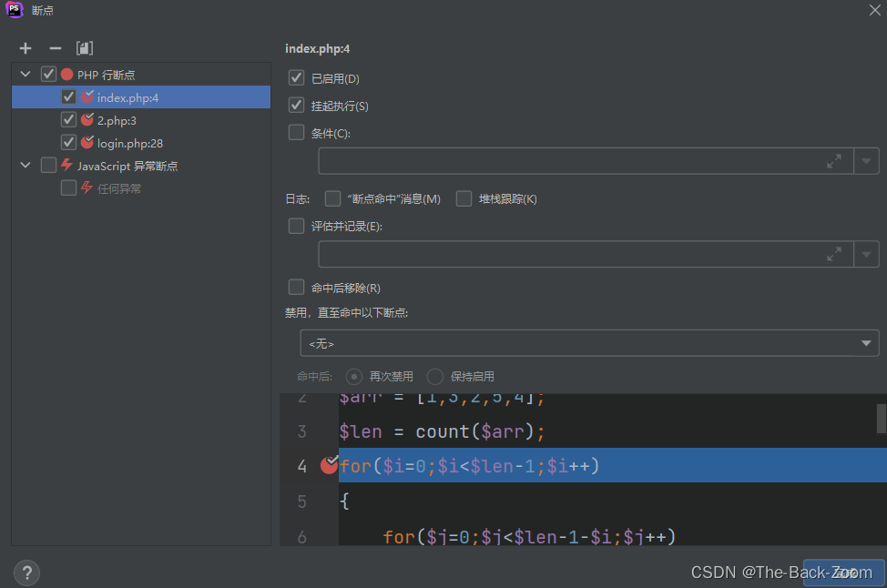Click red dot icon of PHP 行断点
This screenshot has width=887, height=588.
(x=66, y=75)
